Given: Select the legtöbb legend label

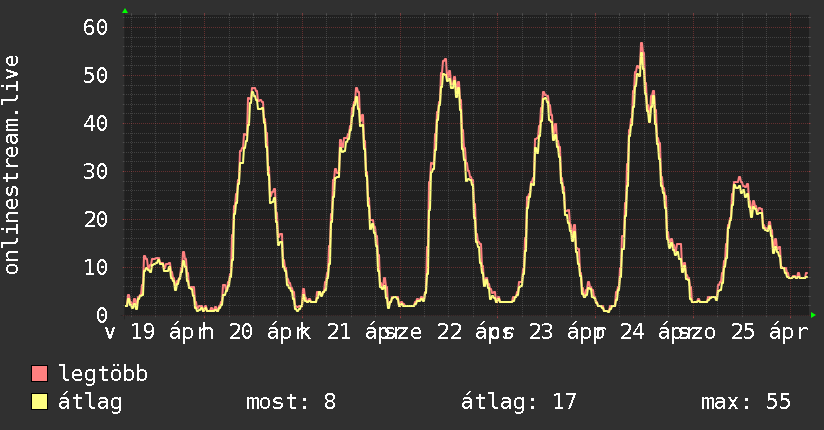Looking at the screenshot, I should coord(103,374).
